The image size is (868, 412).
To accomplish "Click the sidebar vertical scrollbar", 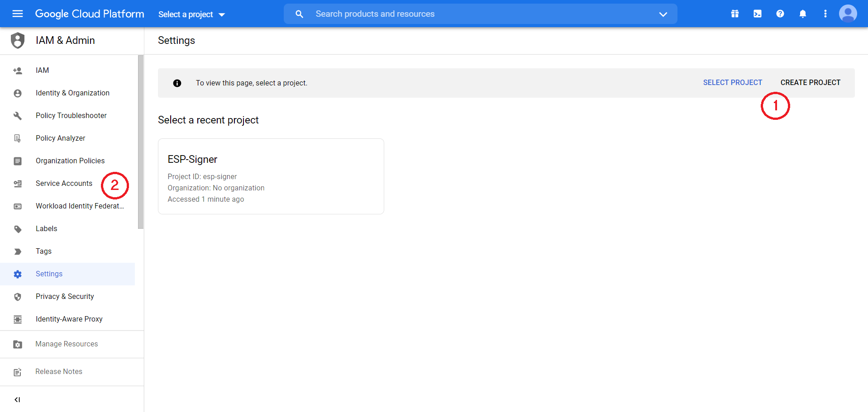I will click(141, 142).
